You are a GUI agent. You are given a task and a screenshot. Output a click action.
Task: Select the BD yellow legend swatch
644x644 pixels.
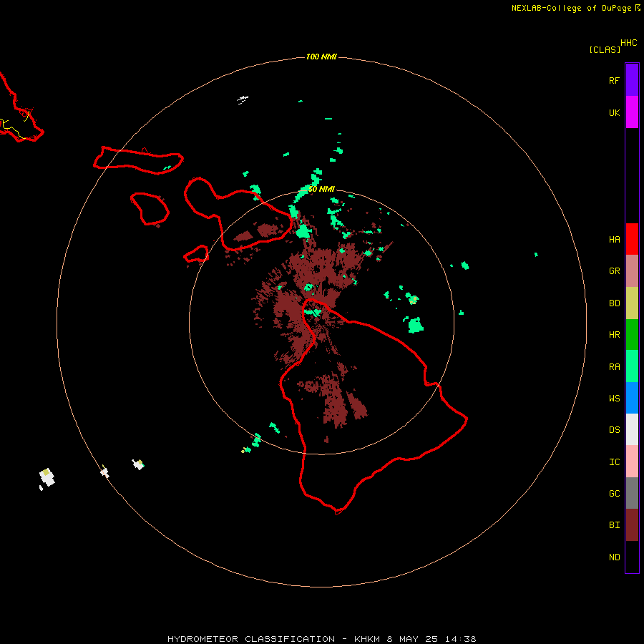[x=632, y=303]
